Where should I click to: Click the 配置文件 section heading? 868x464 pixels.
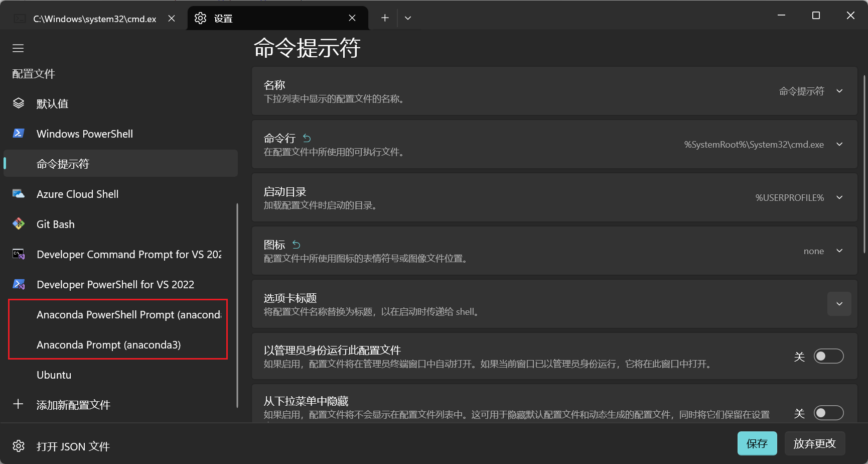(x=34, y=74)
